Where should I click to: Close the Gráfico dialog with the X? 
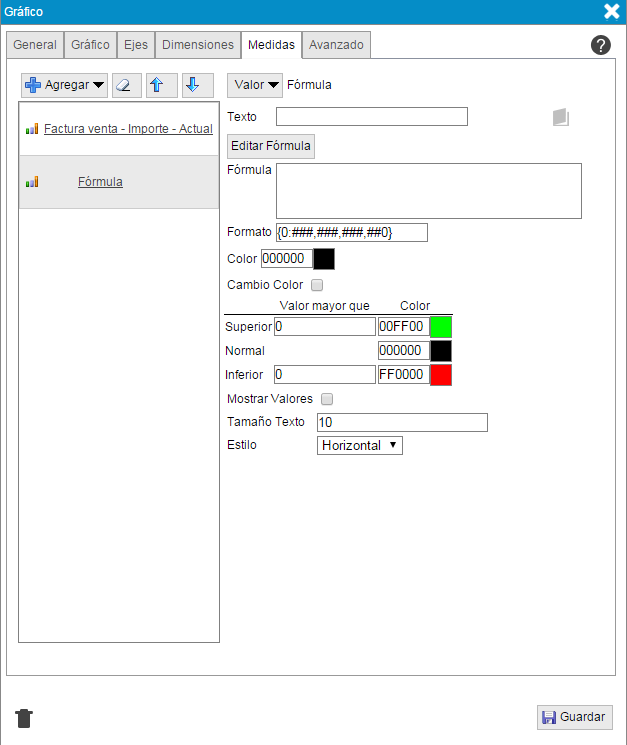coord(611,12)
